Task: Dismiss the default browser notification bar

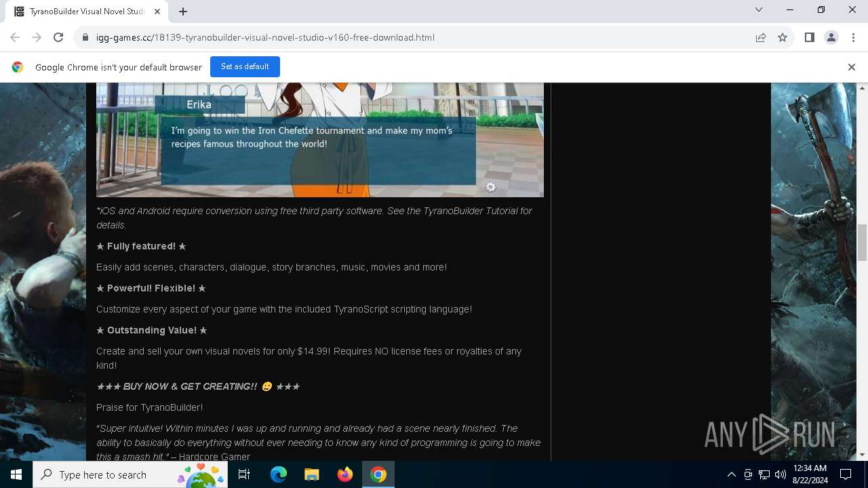Action: click(852, 66)
